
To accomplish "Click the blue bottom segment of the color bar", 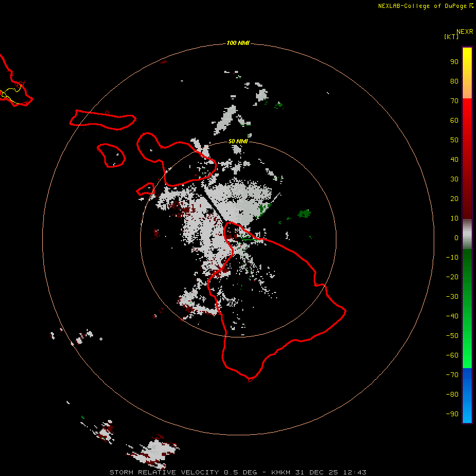I will tap(467, 395).
